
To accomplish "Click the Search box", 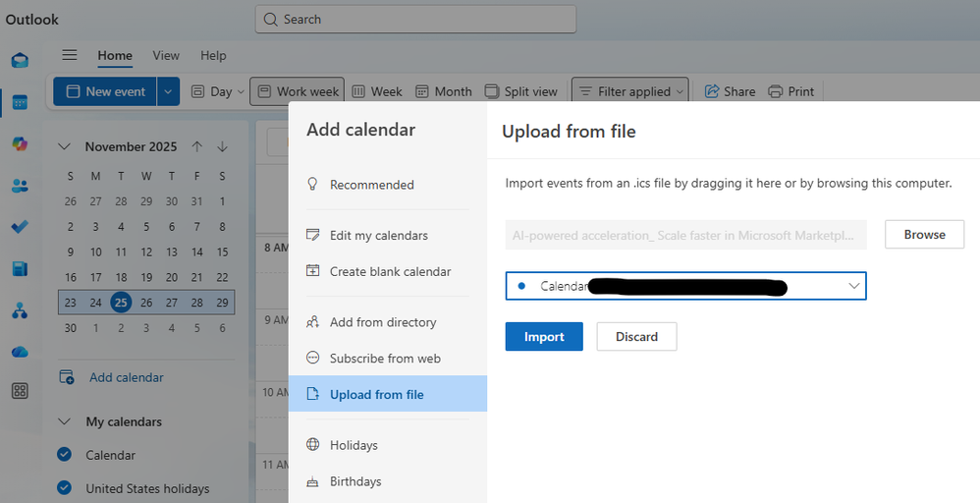I will [x=415, y=19].
